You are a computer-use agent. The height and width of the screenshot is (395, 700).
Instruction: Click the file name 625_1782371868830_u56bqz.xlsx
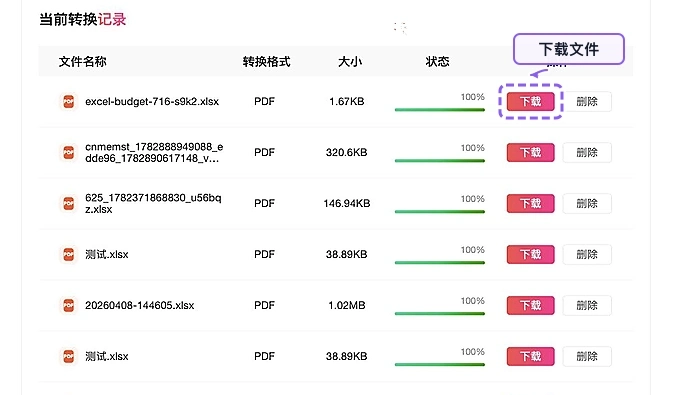pos(153,204)
